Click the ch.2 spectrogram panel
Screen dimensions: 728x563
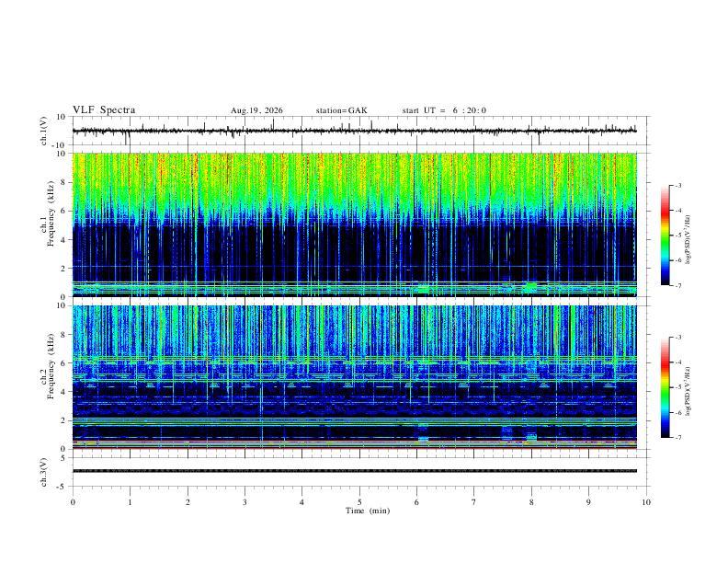pyautogui.click(x=354, y=377)
